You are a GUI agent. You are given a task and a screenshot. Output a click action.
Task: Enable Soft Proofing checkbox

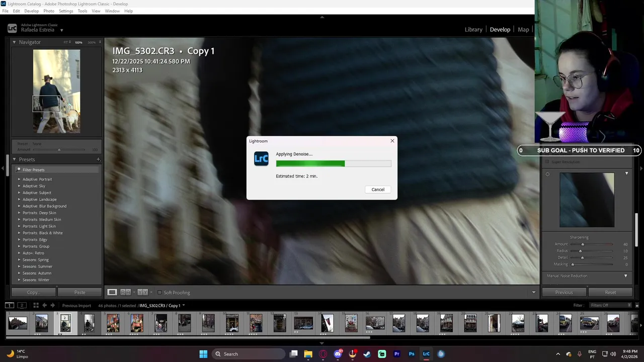point(159,293)
